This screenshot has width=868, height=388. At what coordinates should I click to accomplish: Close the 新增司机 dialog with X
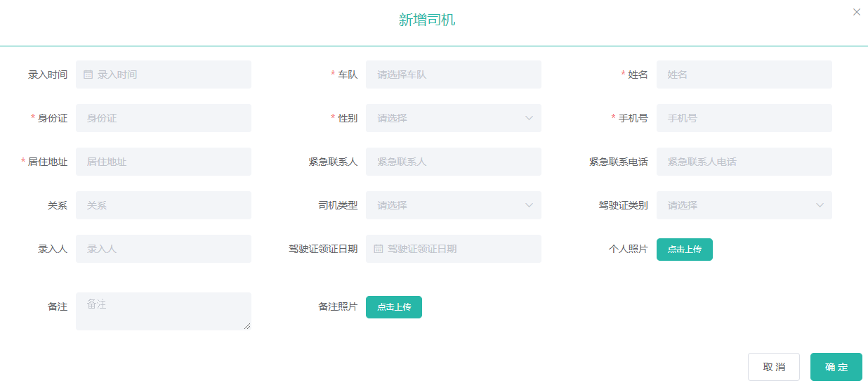pos(856,12)
